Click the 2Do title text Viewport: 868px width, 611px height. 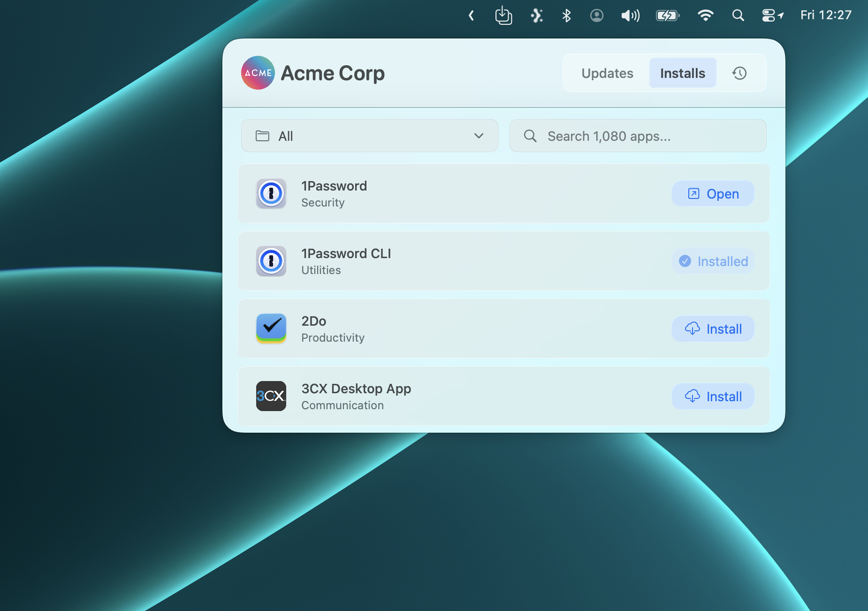[313, 321]
